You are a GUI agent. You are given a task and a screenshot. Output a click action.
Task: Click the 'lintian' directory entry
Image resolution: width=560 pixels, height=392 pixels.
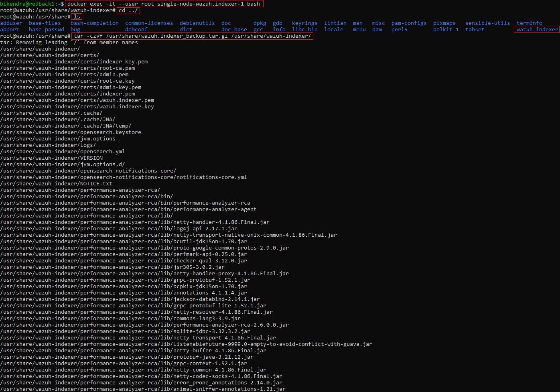pos(335,23)
